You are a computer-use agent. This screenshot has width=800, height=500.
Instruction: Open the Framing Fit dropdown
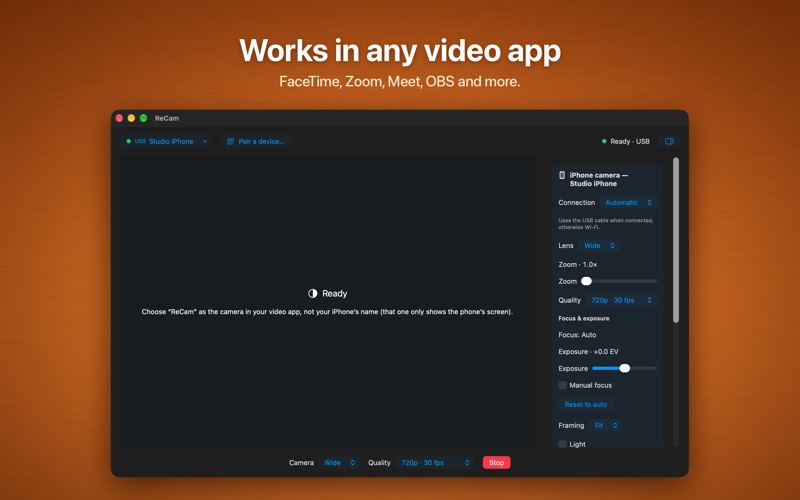606,425
